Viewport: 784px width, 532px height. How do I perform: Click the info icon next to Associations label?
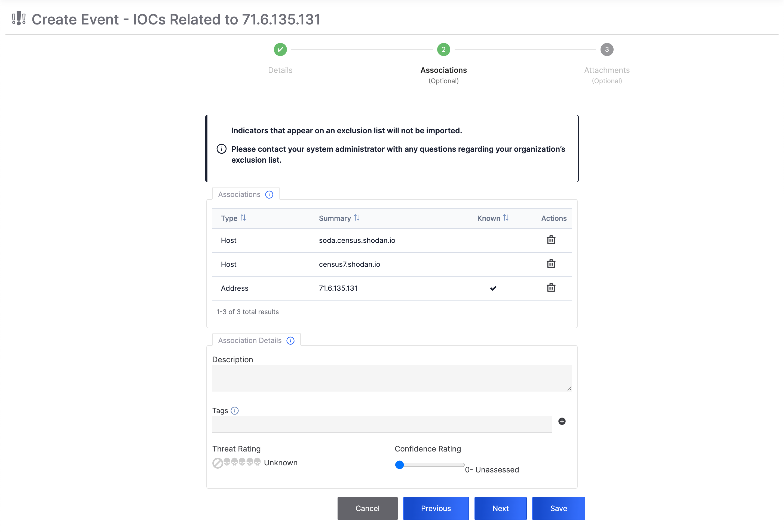[270, 194]
